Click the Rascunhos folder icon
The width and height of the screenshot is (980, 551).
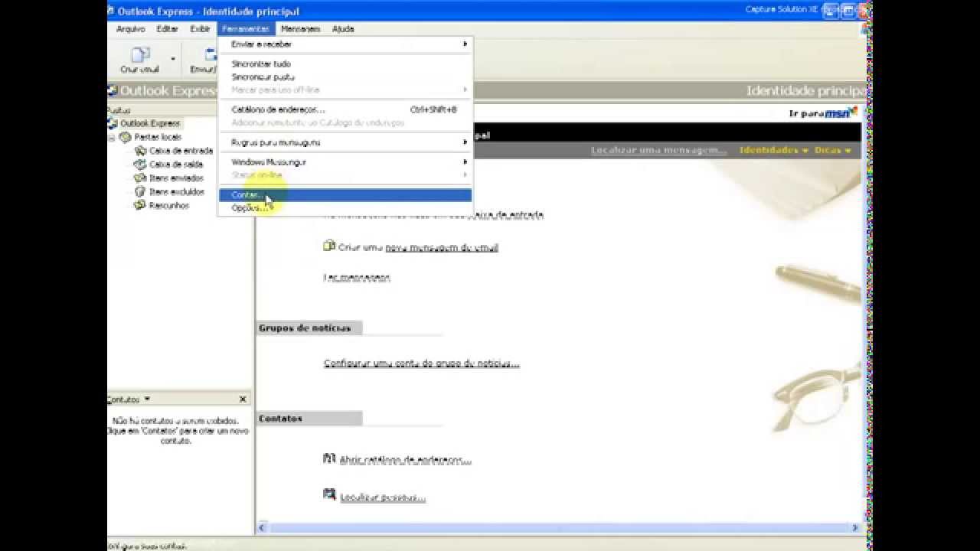[140, 206]
